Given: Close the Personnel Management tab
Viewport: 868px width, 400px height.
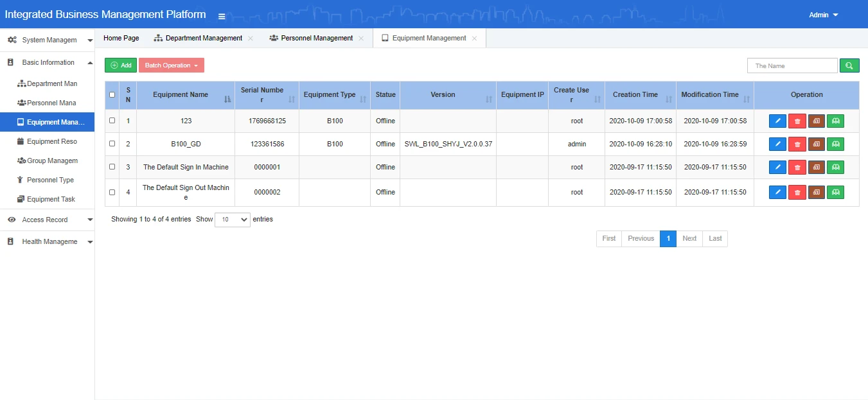Looking at the screenshot, I should tap(361, 39).
